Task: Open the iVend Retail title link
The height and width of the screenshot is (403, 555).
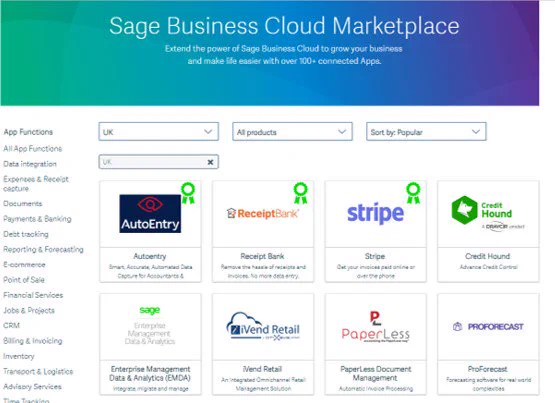Action: click(x=262, y=369)
